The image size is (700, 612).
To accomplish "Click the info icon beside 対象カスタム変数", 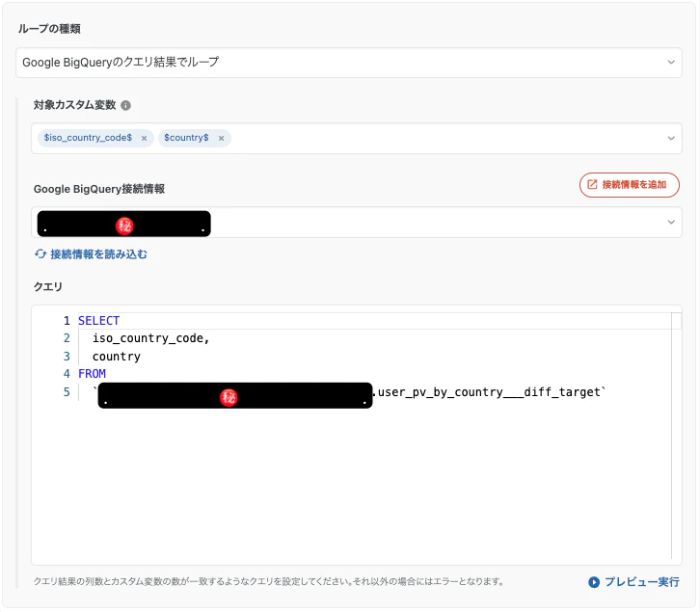I will point(126,105).
